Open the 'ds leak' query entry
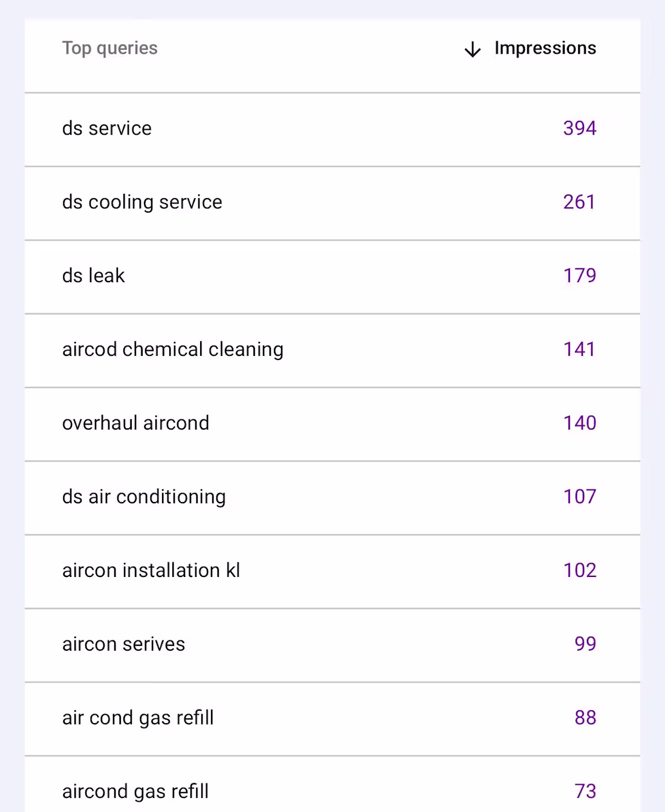 93,276
